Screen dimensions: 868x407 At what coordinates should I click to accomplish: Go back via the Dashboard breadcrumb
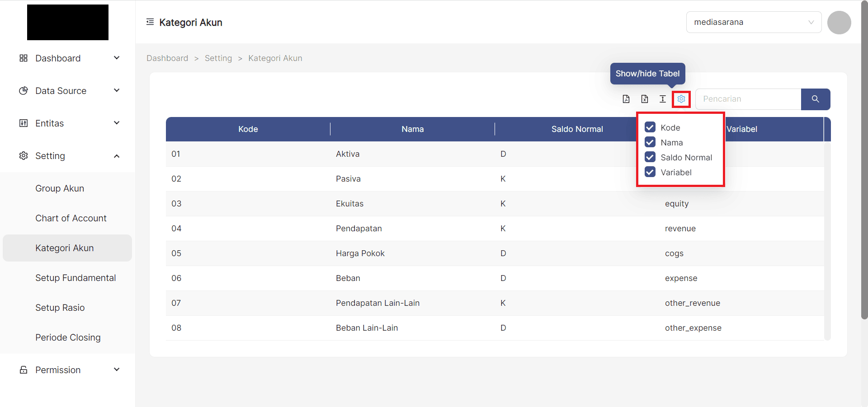tap(167, 58)
